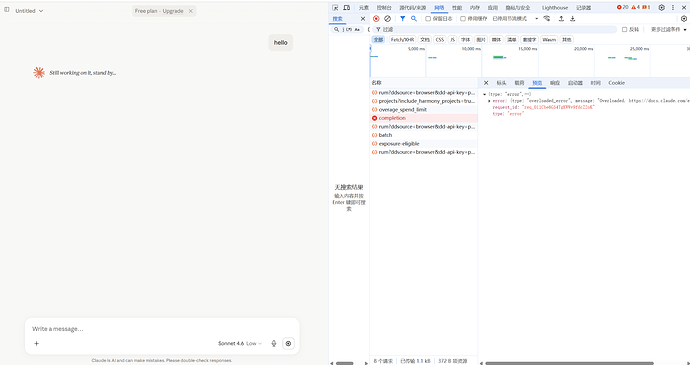
Task: Expand the 更多过滤条件 more filters dropdown
Action: click(x=668, y=29)
